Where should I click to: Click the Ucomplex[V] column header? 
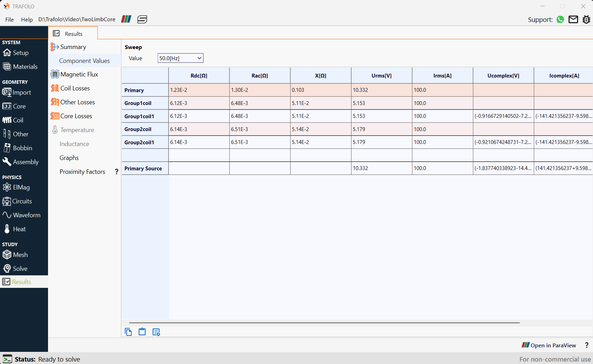click(x=504, y=75)
